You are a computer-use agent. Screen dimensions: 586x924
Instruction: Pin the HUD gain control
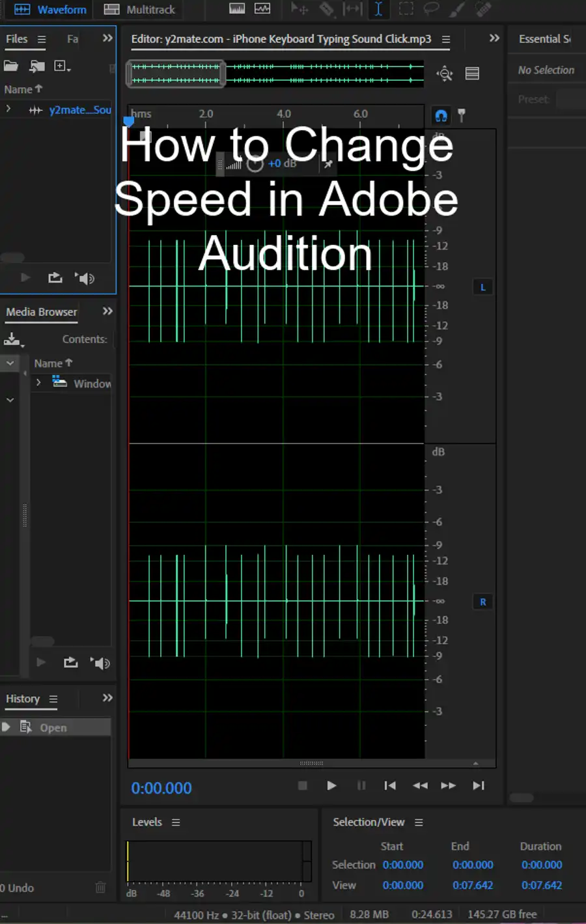coord(328,164)
